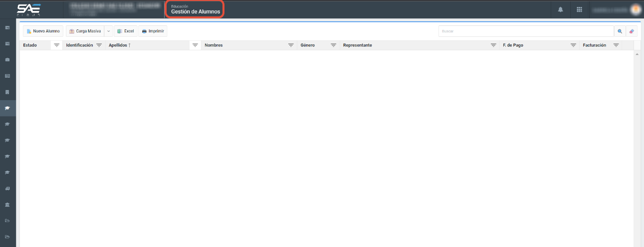The width and height of the screenshot is (644, 247).
Task: Filter the Estado column
Action: [x=56, y=45]
